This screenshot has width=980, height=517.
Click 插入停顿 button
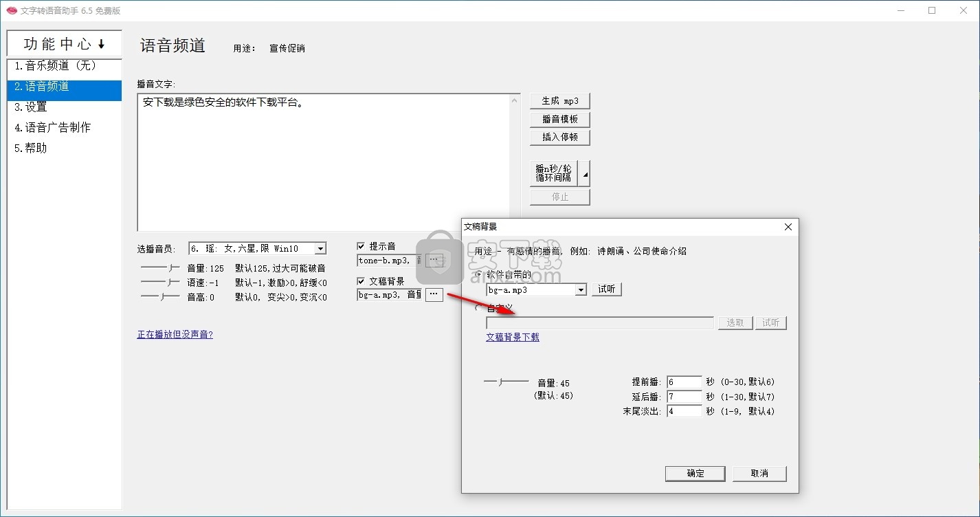(560, 137)
